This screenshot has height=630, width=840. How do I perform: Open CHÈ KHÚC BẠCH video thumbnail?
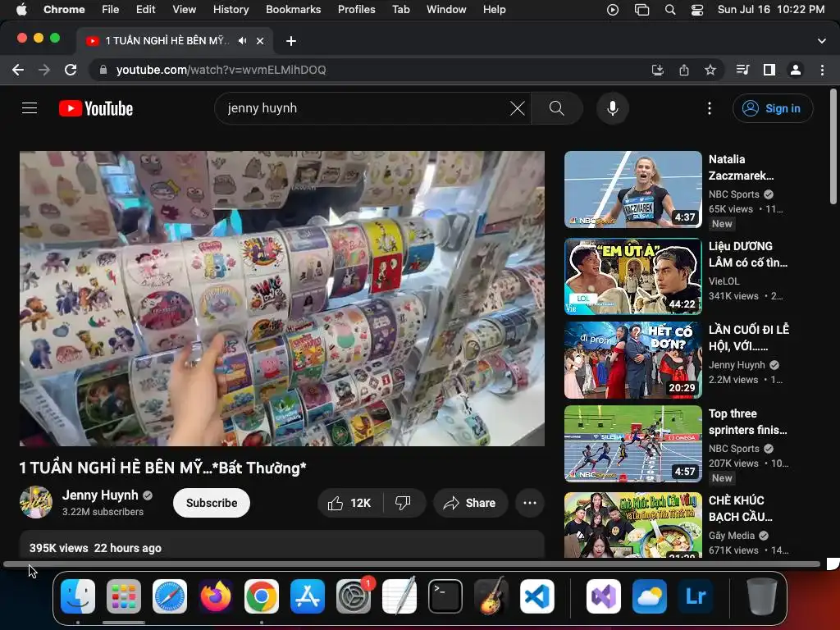point(632,526)
